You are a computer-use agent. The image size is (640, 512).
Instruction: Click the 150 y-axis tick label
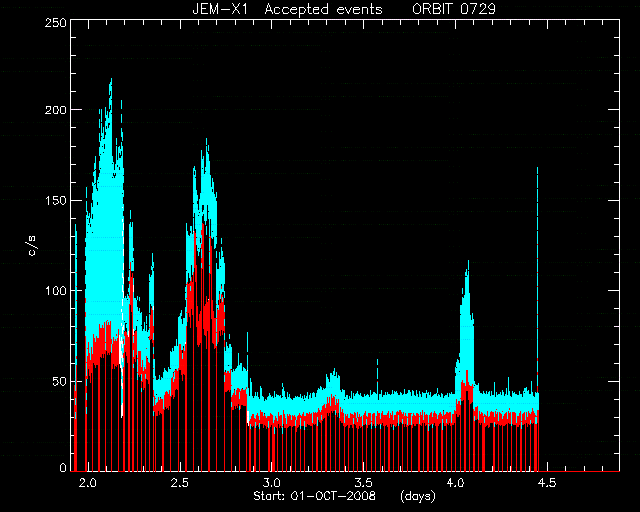56,200
